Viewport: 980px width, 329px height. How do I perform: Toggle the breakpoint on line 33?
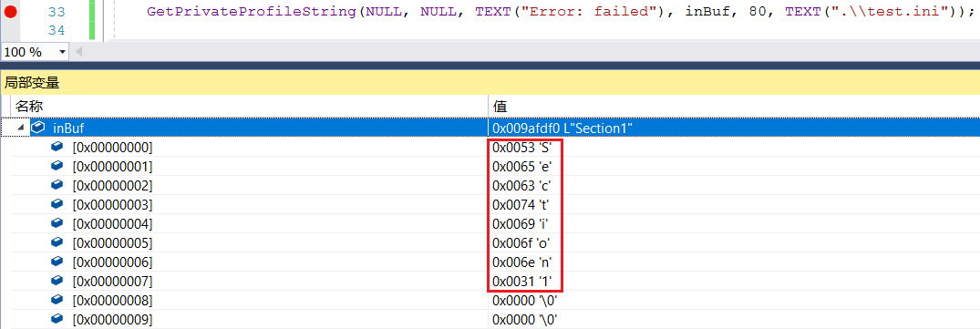tap(11, 11)
